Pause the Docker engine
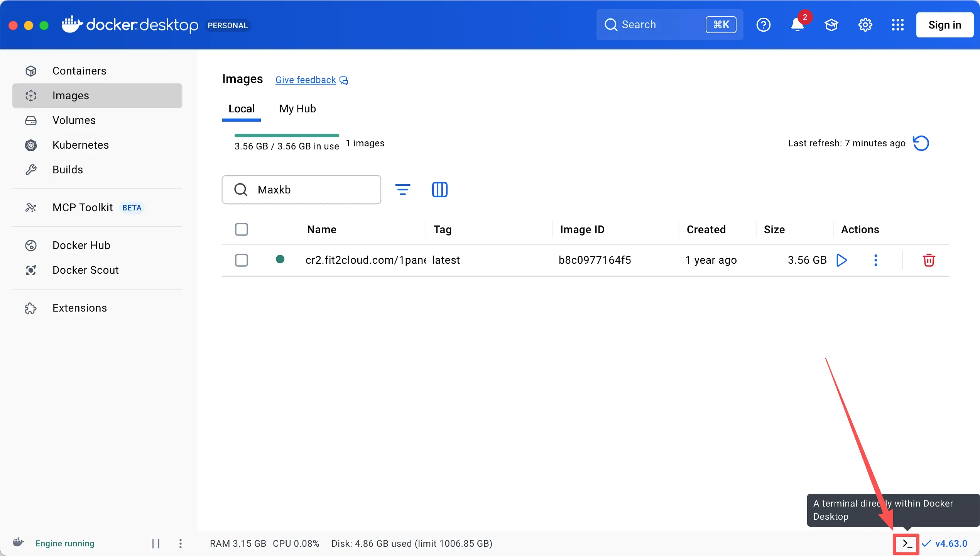 coord(156,544)
